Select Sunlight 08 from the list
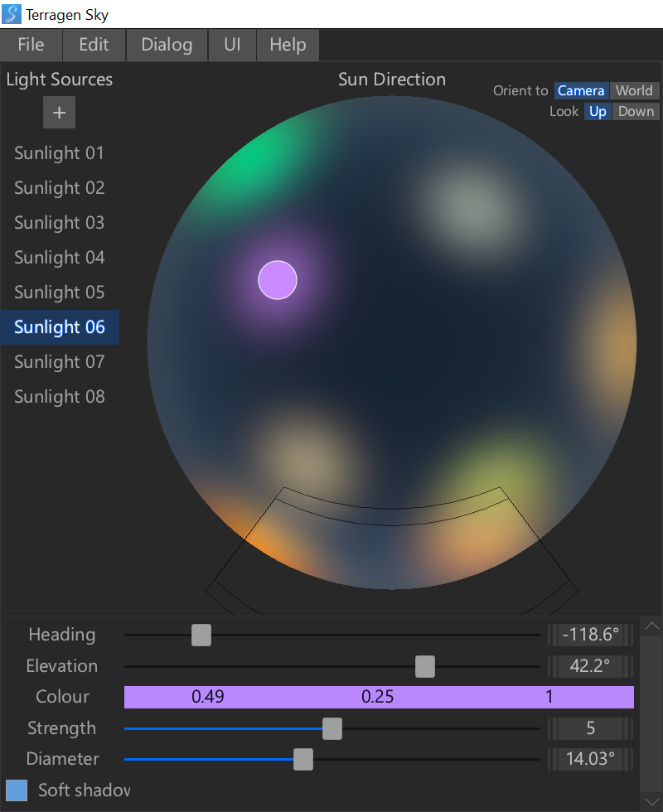Image resolution: width=663 pixels, height=812 pixels. pyautogui.click(x=60, y=397)
